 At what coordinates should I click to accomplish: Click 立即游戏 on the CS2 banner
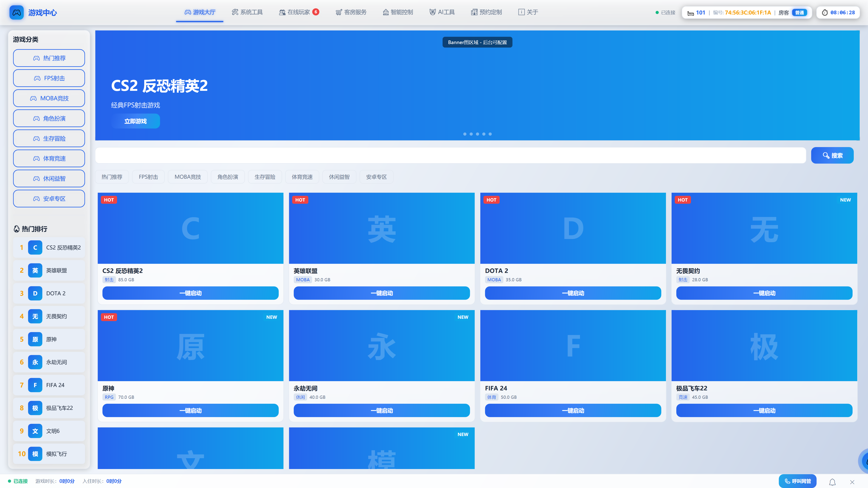pos(135,121)
